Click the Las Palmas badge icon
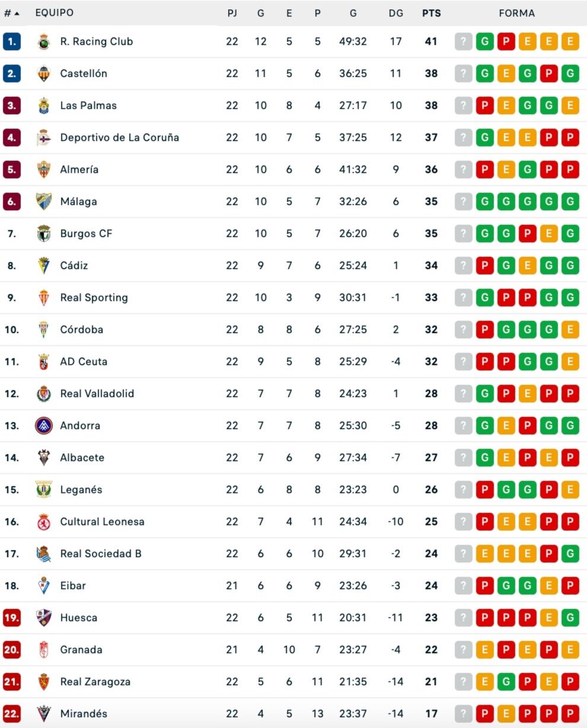 click(x=43, y=106)
